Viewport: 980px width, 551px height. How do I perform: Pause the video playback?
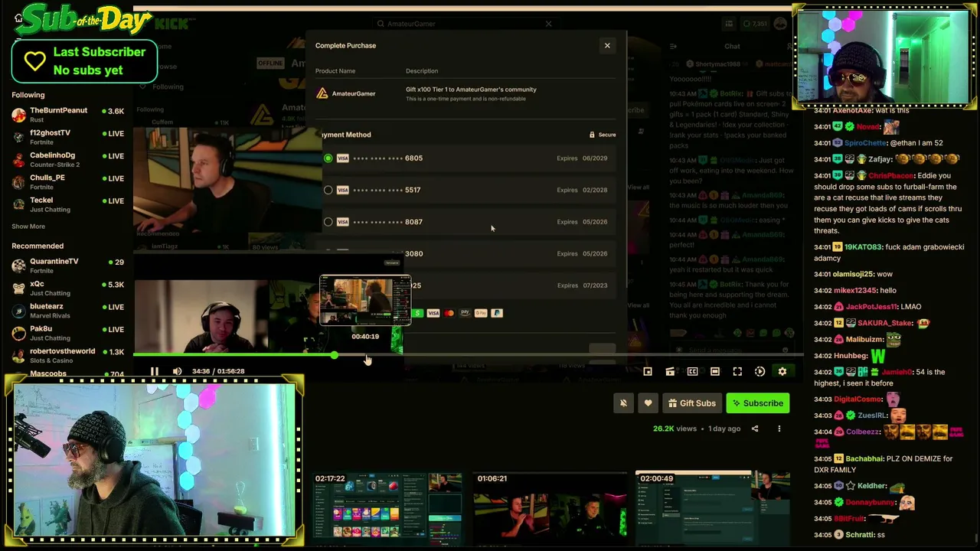[x=154, y=371]
